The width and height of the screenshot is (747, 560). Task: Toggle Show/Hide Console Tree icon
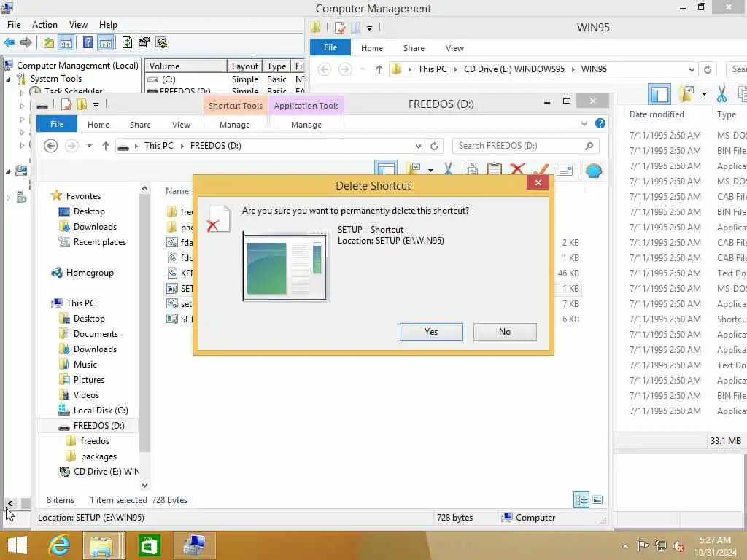pyautogui.click(x=66, y=43)
